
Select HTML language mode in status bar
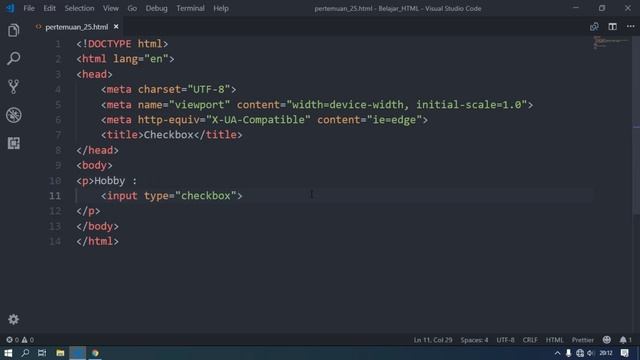[554, 340]
